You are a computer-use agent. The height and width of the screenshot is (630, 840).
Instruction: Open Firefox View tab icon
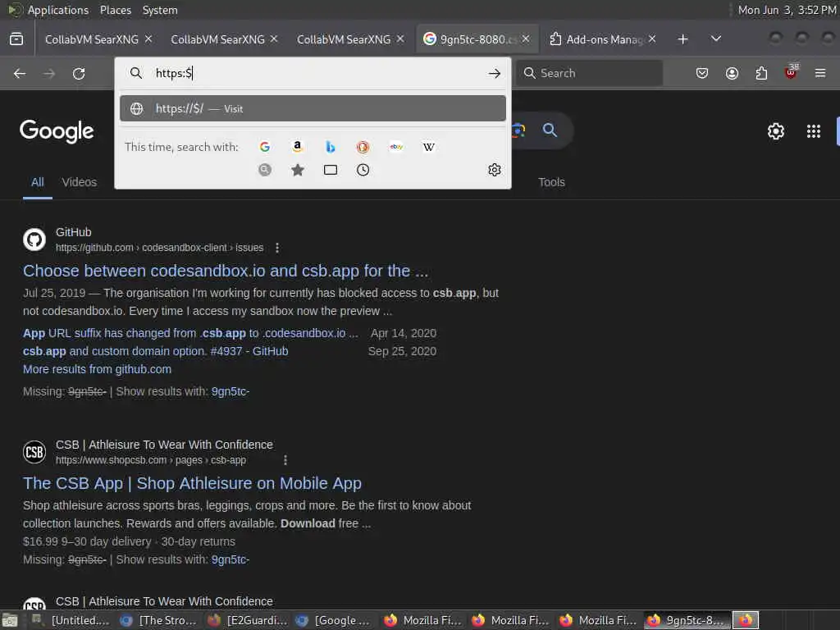tap(16, 39)
